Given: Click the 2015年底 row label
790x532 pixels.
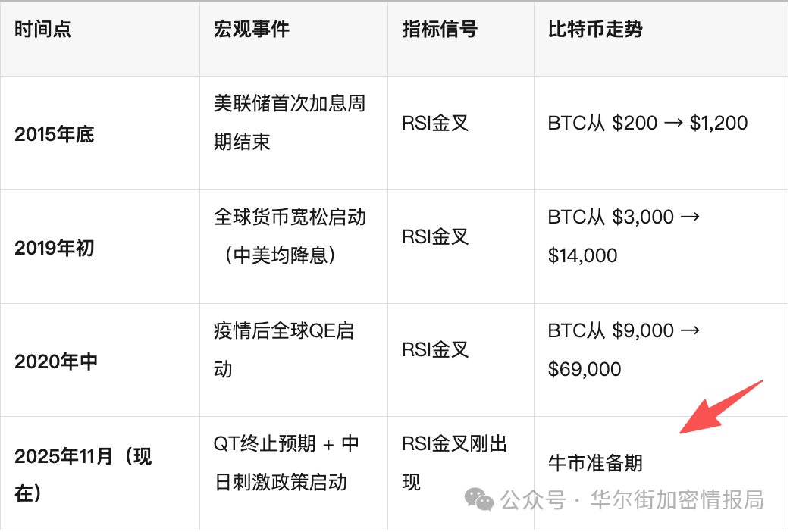Looking at the screenshot, I should point(55,134).
